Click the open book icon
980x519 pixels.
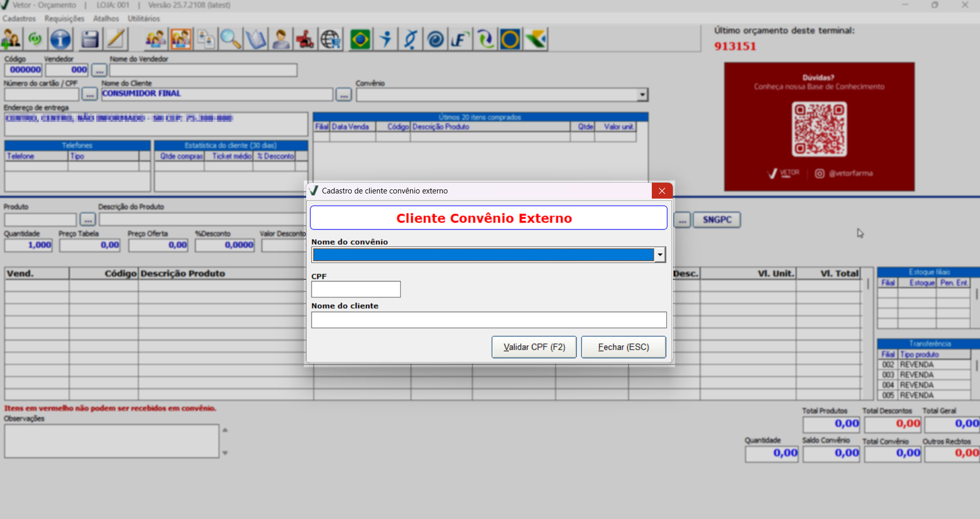pyautogui.click(x=255, y=39)
